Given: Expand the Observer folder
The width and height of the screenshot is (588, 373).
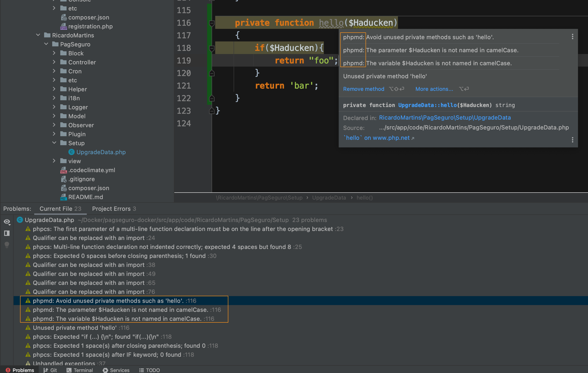Looking at the screenshot, I should coord(54,125).
